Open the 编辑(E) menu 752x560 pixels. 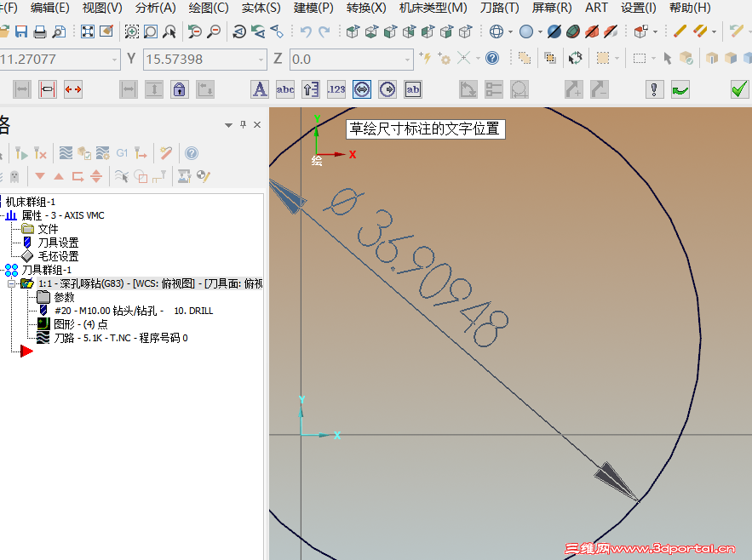click(50, 8)
